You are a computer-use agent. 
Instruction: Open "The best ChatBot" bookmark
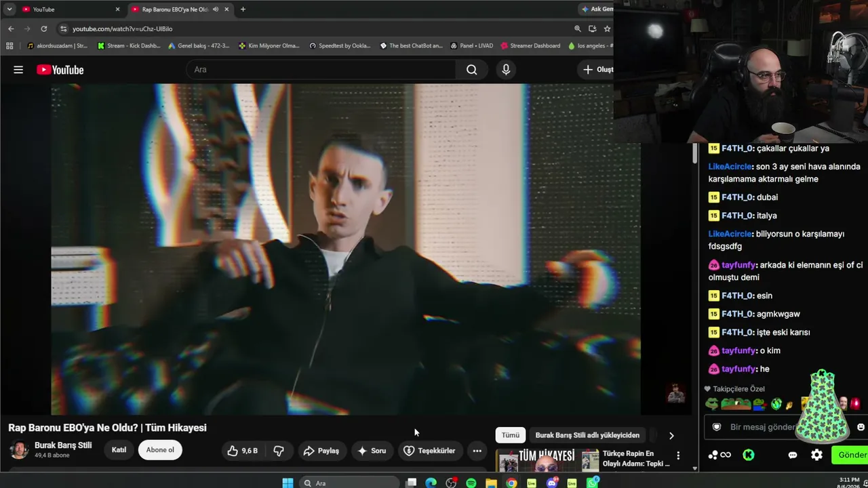[411, 46]
